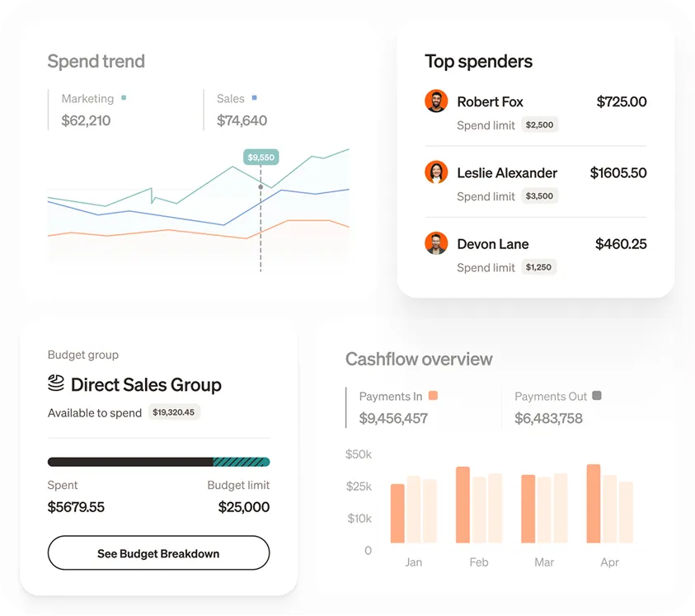The image size is (695, 616).
Task: Click the budget progress bar
Action: point(158,462)
